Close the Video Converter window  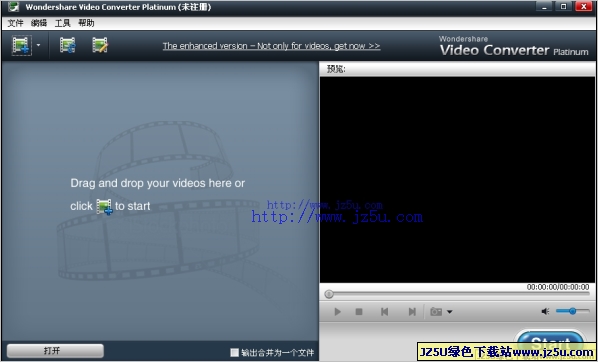[584, 6]
